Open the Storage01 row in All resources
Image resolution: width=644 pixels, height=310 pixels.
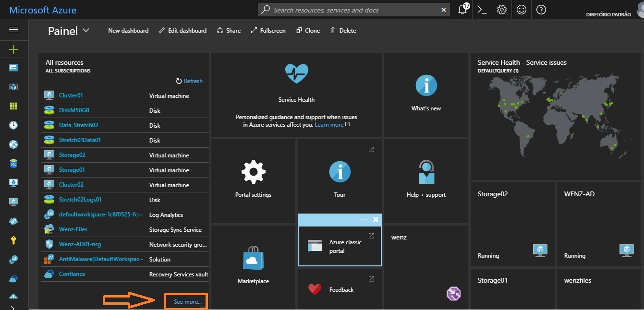point(125,170)
